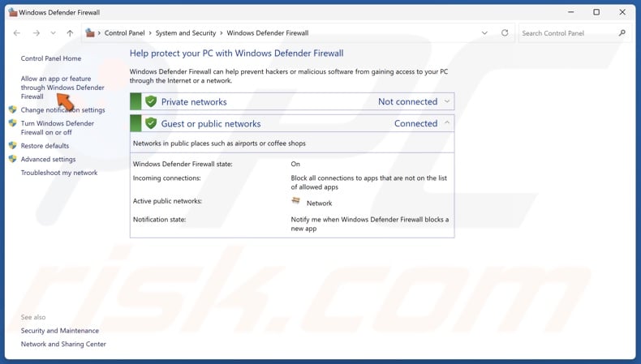The image size is (641, 364).
Task: Go up one level with Up arrow
Action: click(70, 33)
